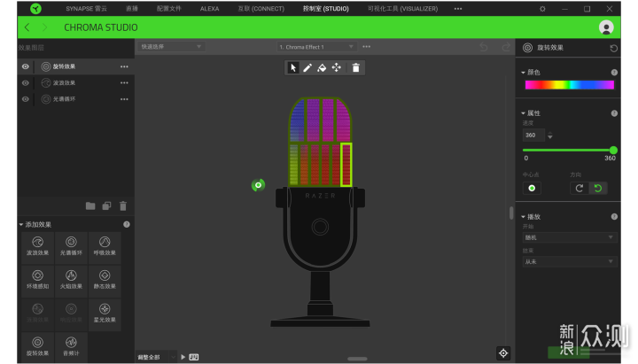Add a 呼吸效果 breathing effect

pyautogui.click(x=105, y=246)
